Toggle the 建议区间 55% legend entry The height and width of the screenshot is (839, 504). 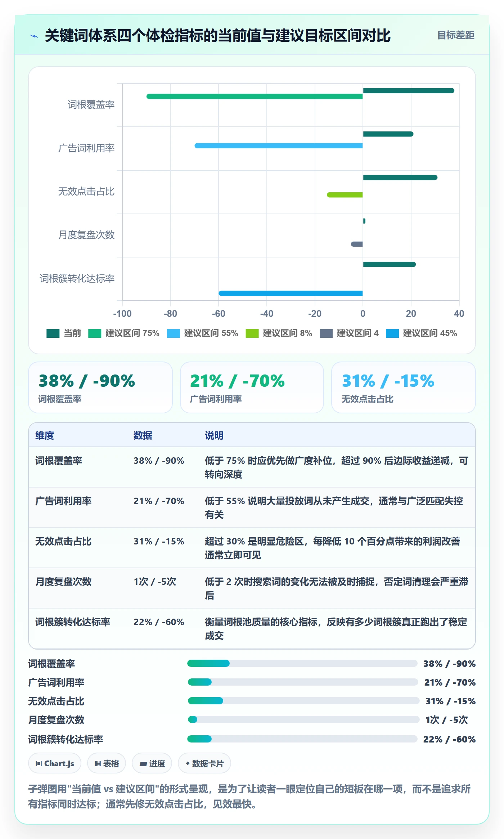pyautogui.click(x=203, y=333)
